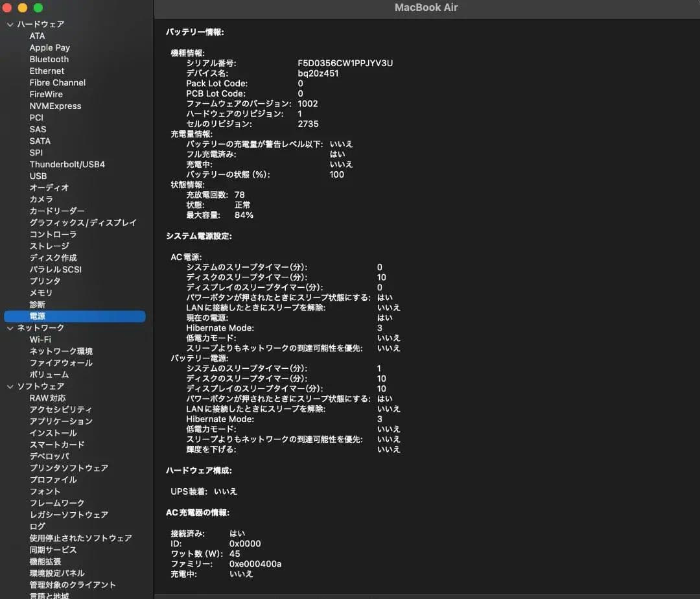700x599 pixels.
Task: Collapse the ネットワーク section chevron
Action: coord(10,328)
